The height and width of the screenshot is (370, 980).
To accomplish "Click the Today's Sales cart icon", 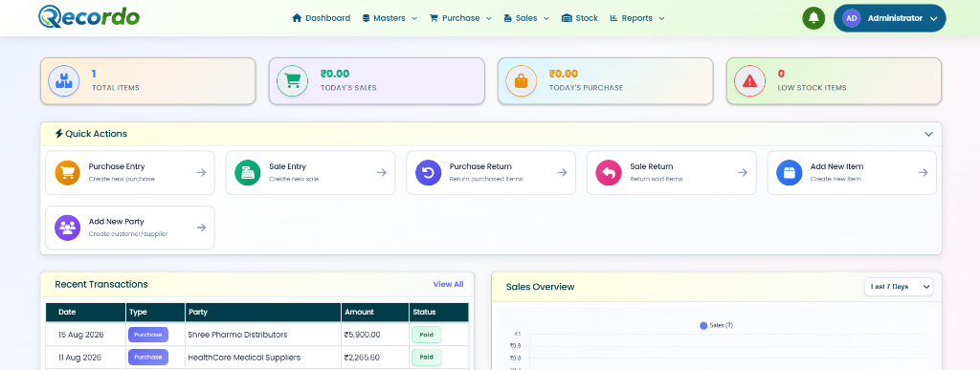I will click(293, 81).
